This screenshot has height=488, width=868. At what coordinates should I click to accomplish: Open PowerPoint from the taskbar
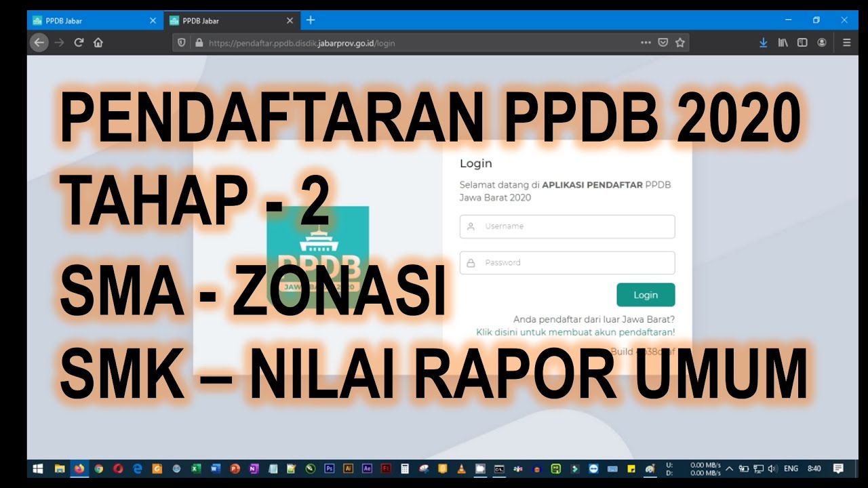(x=235, y=468)
